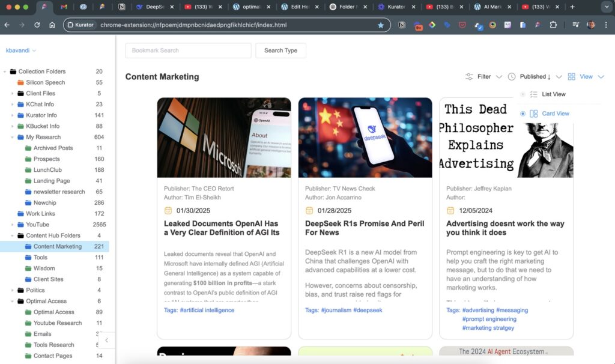Click the clock icon beside Published
Image resolution: width=615 pixels, height=364 pixels.
pyautogui.click(x=512, y=77)
